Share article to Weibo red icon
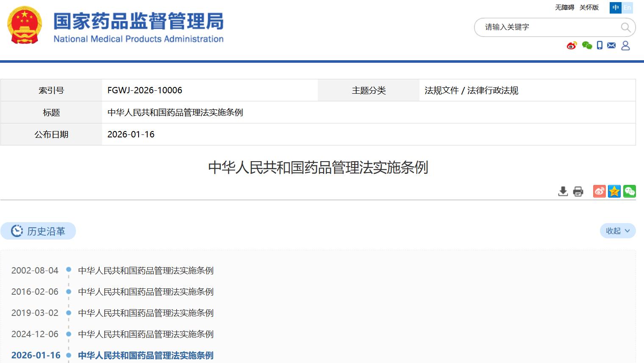The height and width of the screenshot is (363, 644). 599,191
